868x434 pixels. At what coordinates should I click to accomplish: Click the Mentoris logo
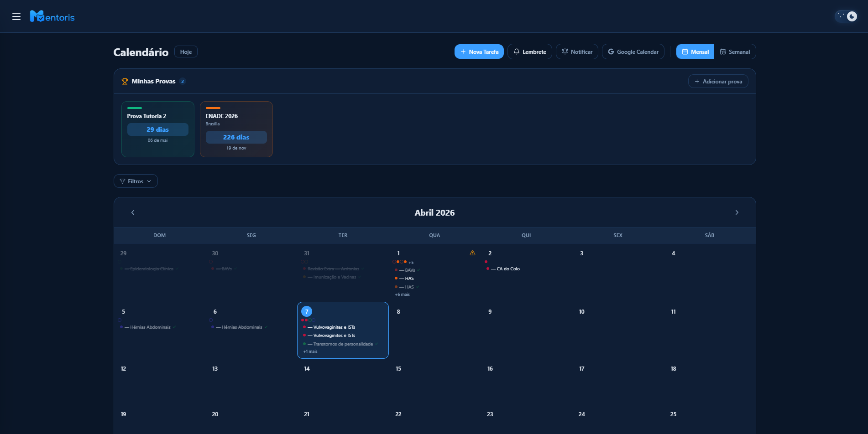tap(52, 17)
